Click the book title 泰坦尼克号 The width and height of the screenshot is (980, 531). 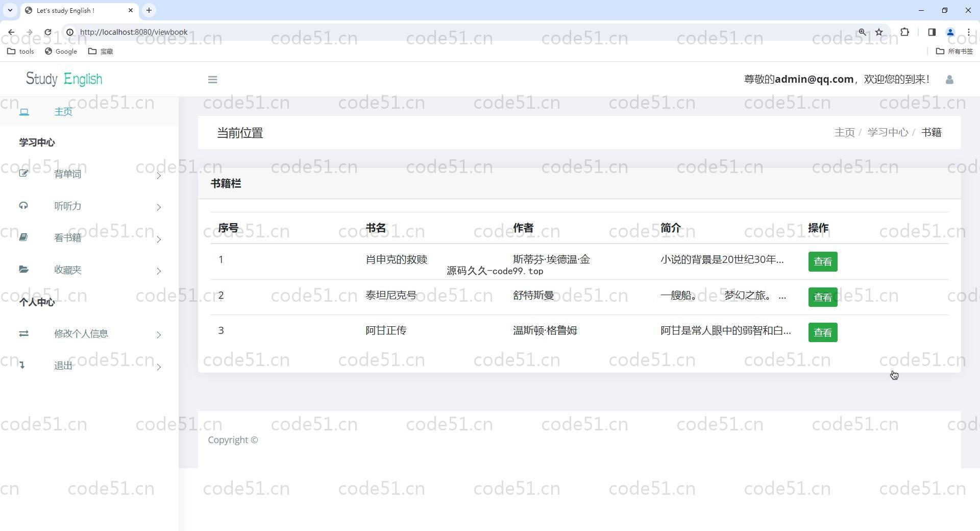tap(391, 295)
